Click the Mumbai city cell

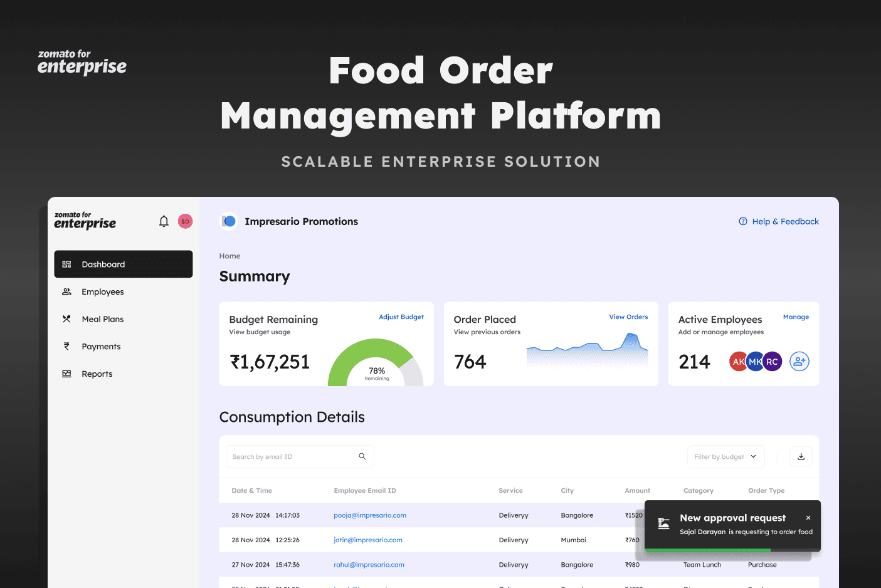[x=574, y=540]
